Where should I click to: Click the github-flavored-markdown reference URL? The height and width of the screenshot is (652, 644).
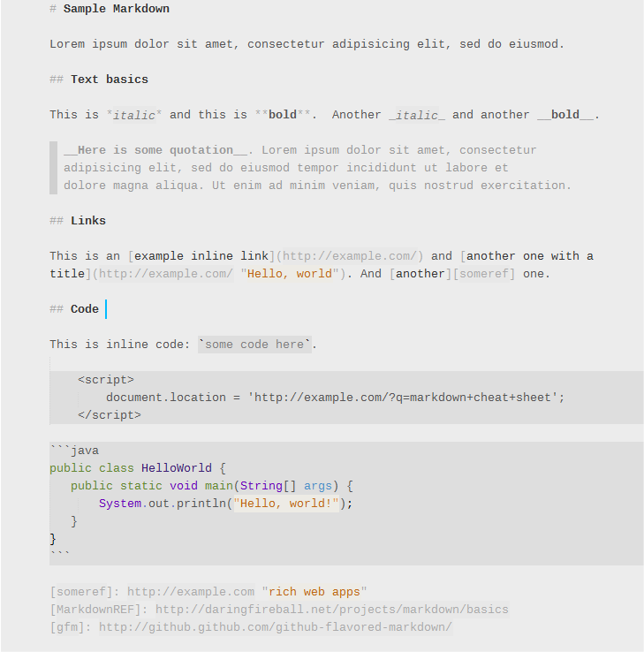click(276, 627)
